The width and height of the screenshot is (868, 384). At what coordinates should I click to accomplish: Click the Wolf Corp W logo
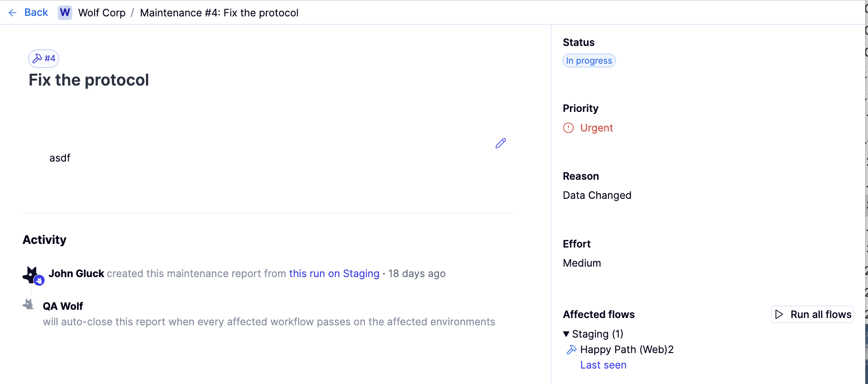[65, 13]
